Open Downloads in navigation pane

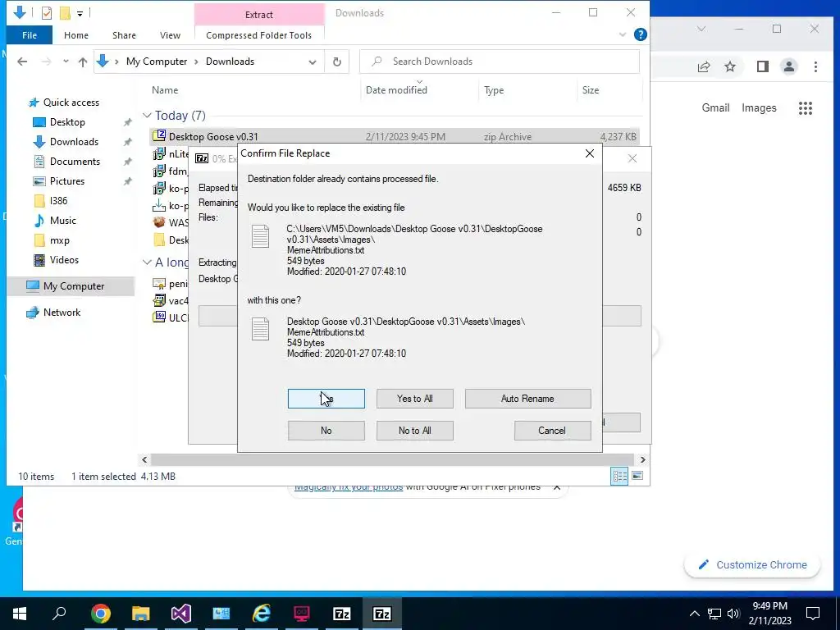pyautogui.click(x=74, y=142)
